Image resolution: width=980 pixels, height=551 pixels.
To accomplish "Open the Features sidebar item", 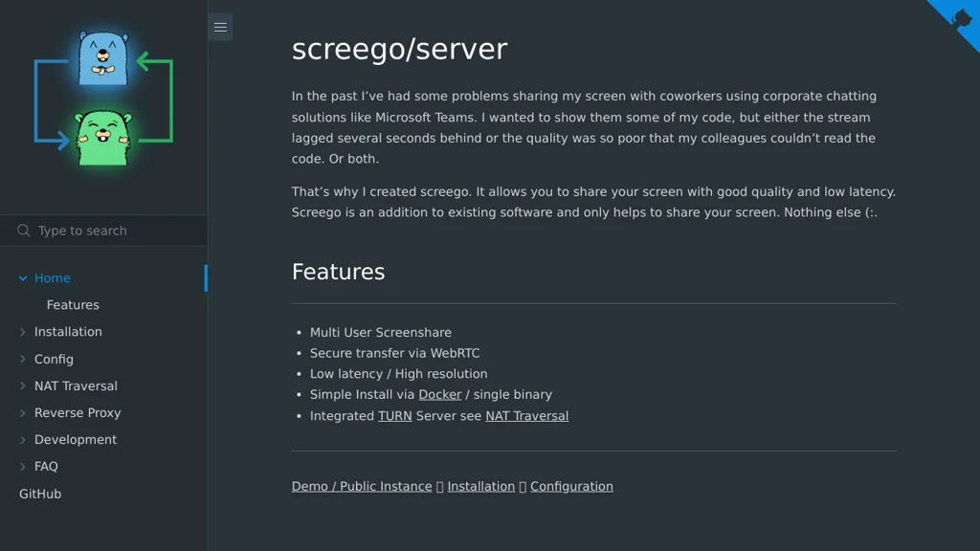I will pos(73,305).
